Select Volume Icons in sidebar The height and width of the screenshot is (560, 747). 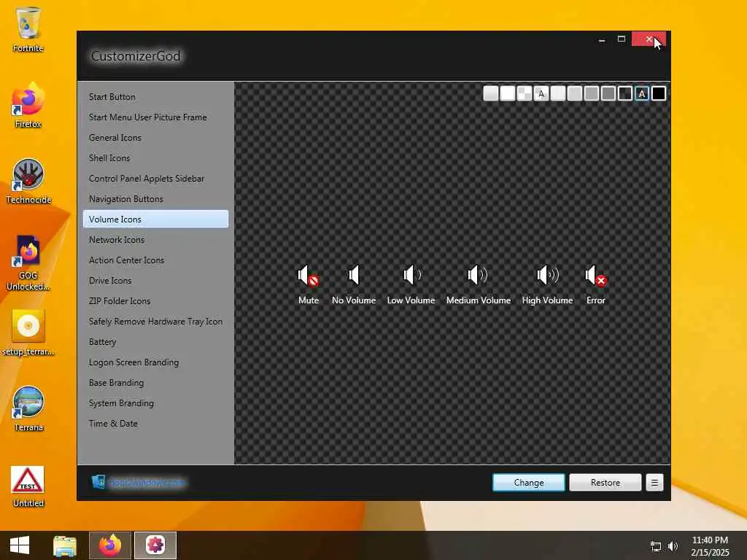155,219
